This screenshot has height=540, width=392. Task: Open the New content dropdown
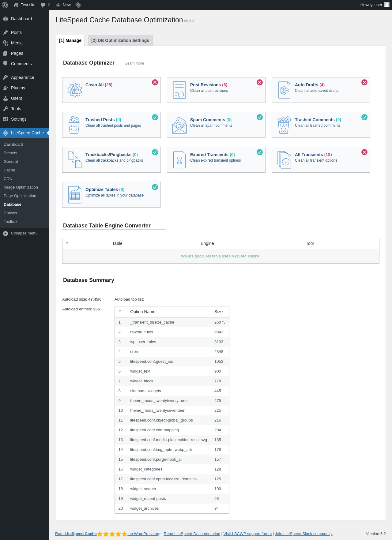63,5
